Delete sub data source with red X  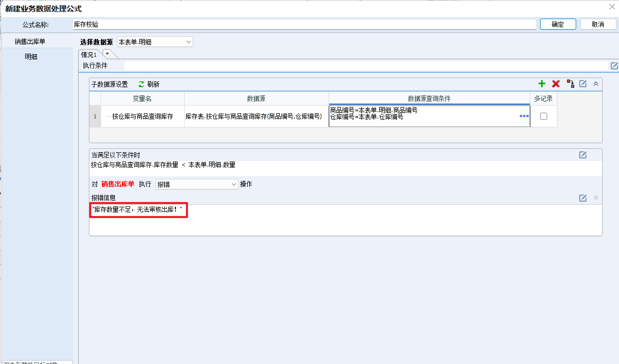coord(556,84)
